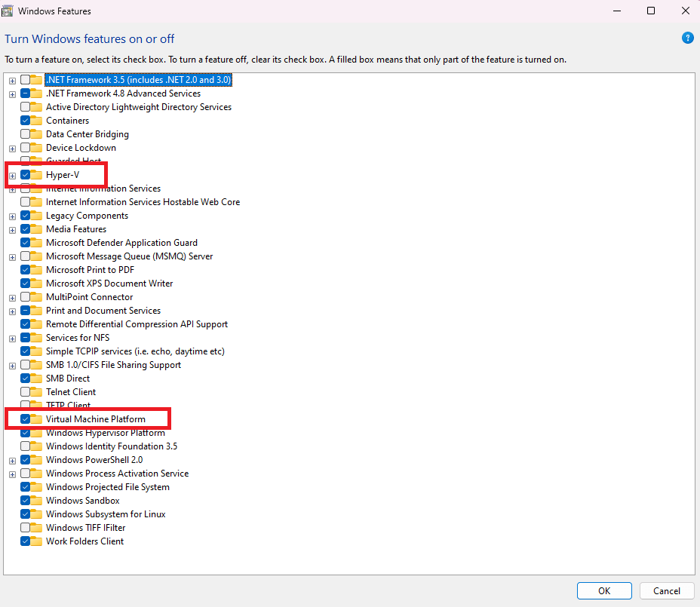Image resolution: width=700 pixels, height=607 pixels.
Task: Click Windows Identity Foundation 3.5 label
Action: 112,446
